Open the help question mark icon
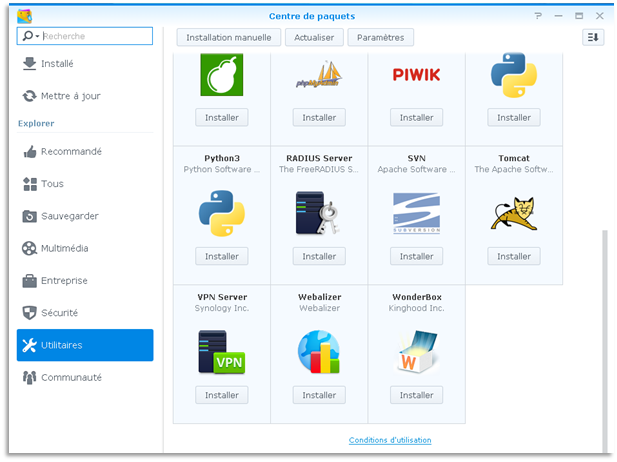 pyautogui.click(x=538, y=16)
